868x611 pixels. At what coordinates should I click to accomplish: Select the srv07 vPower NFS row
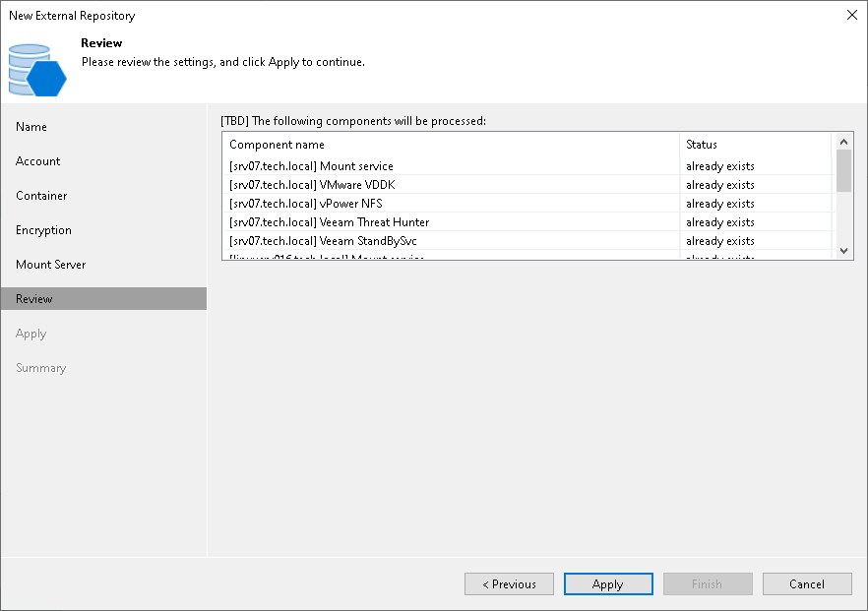[x=527, y=204]
